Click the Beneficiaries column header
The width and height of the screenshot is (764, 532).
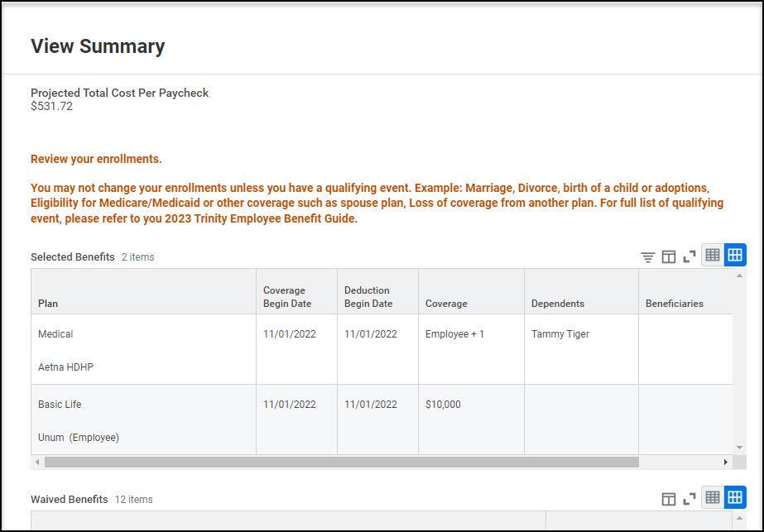pos(685,292)
